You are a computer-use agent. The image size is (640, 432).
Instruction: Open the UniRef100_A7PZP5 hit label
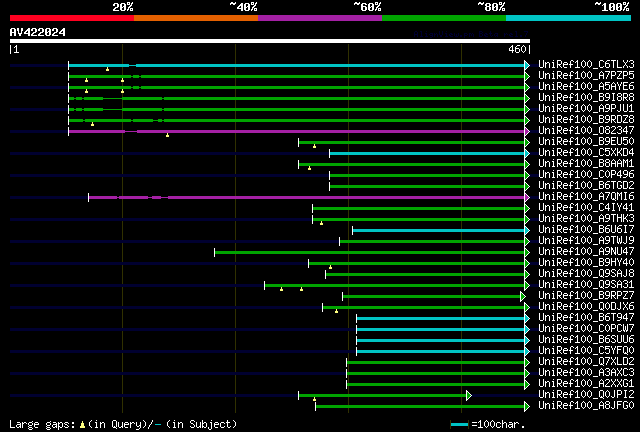[x=586, y=76]
